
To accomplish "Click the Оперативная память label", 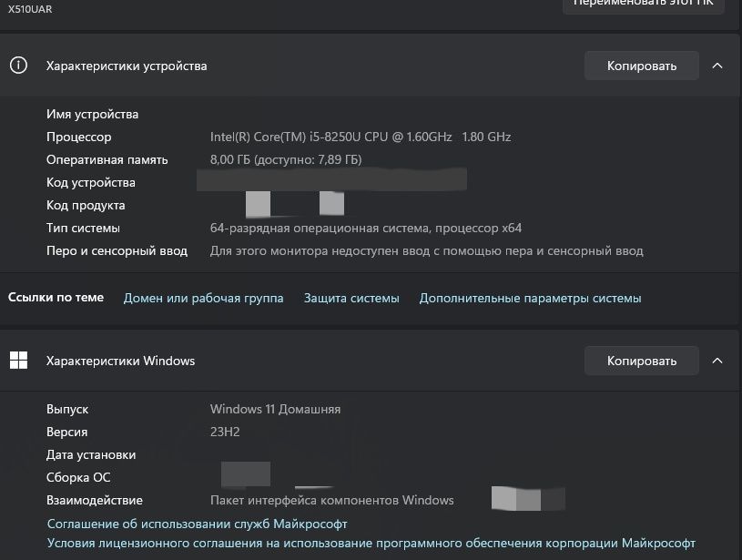I will [107, 160].
